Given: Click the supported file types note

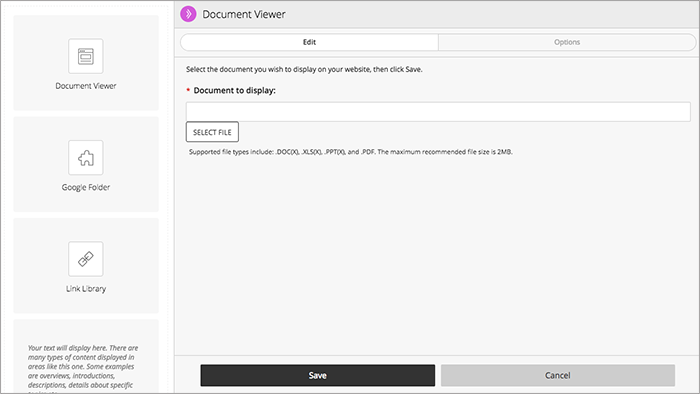Looking at the screenshot, I should (350, 152).
